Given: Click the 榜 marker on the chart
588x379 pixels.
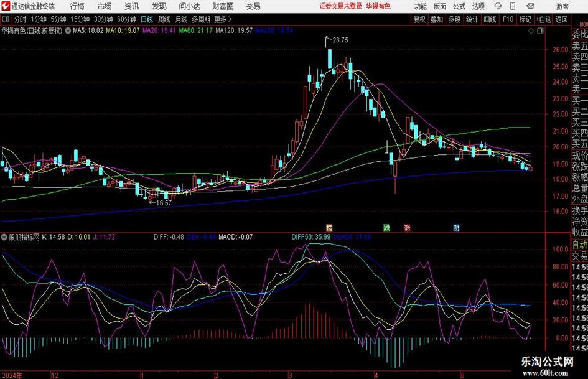Looking at the screenshot, I should (329, 227).
